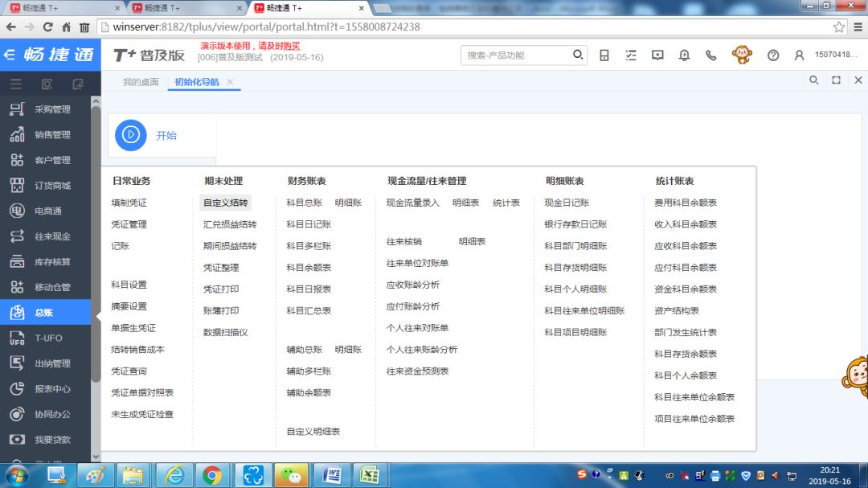The height and width of the screenshot is (488, 868).
Task: Toggle fullscreen for the tab area
Action: coord(836,80)
